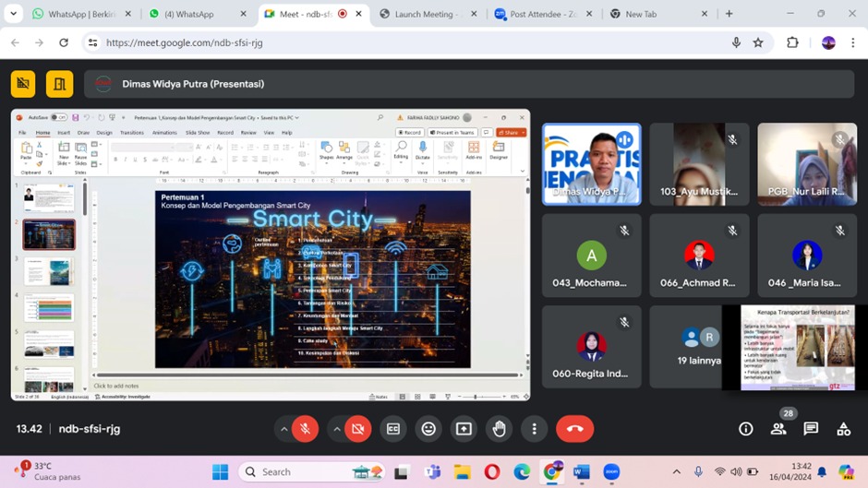Click the red leave call button

574,429
